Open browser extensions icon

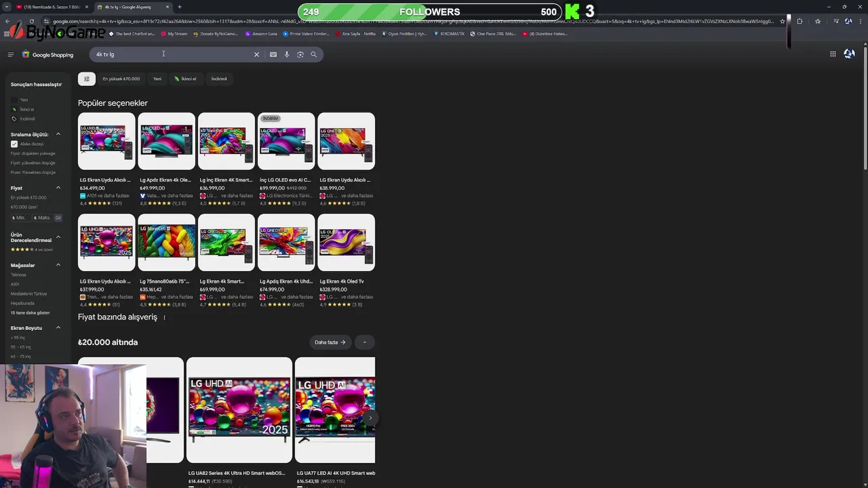800,21
